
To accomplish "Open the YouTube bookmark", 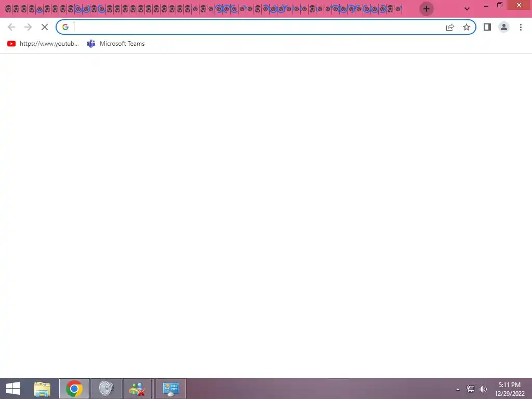I will point(43,44).
